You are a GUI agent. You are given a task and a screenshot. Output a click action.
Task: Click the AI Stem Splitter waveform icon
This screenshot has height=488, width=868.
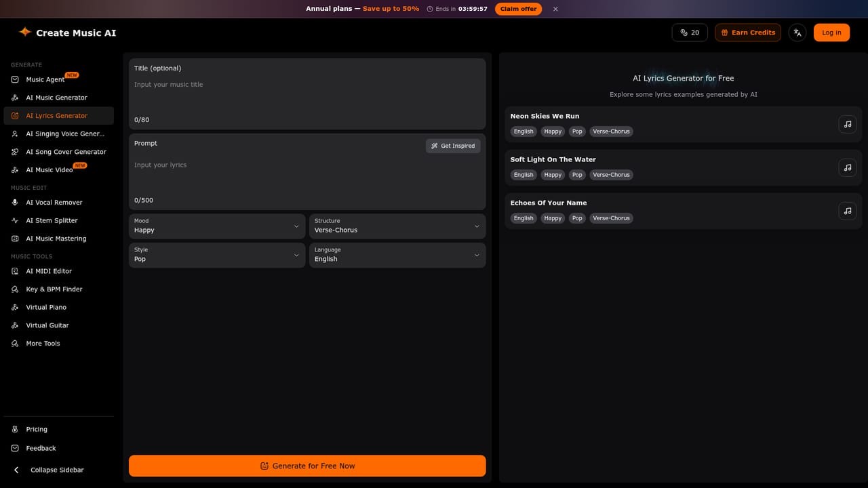[x=15, y=220]
